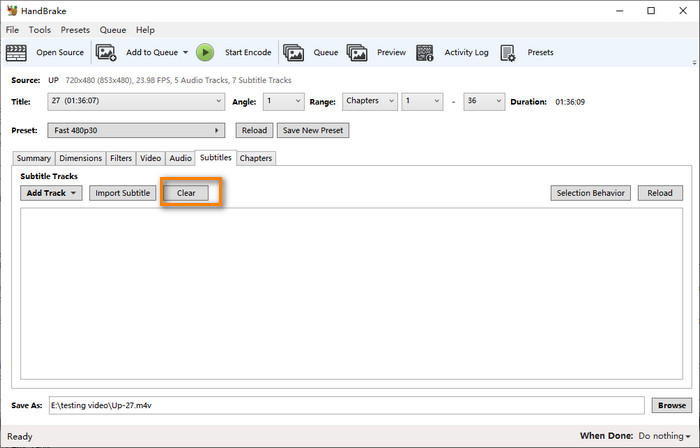Viewport: 700px width, 448px height.
Task: Open Selection Behavior settings
Action: pyautogui.click(x=590, y=193)
